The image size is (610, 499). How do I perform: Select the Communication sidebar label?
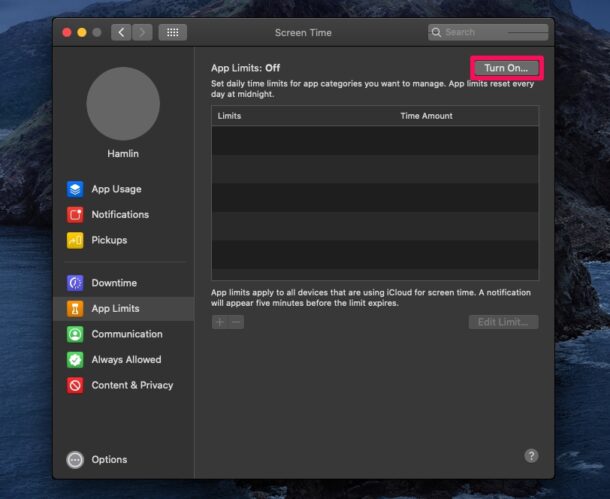click(127, 334)
